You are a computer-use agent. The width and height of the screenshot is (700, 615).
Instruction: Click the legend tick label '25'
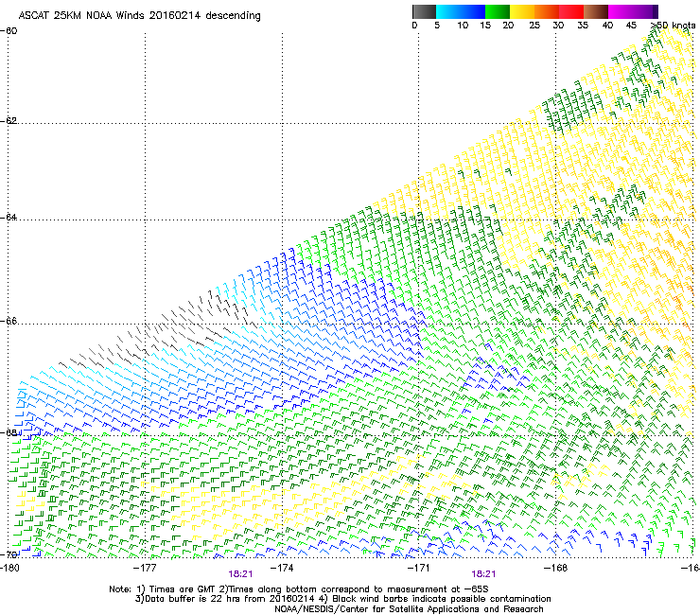point(534,26)
